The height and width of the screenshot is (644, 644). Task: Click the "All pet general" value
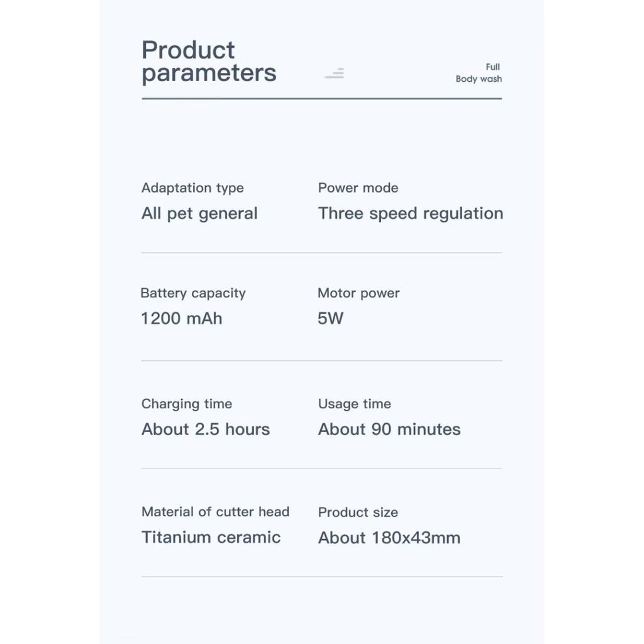point(199,214)
